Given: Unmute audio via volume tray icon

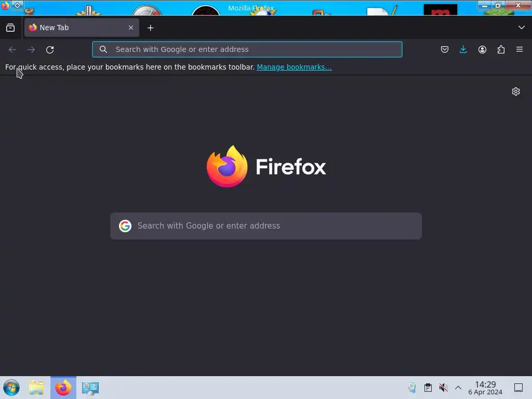Looking at the screenshot, I should pyautogui.click(x=443, y=388).
